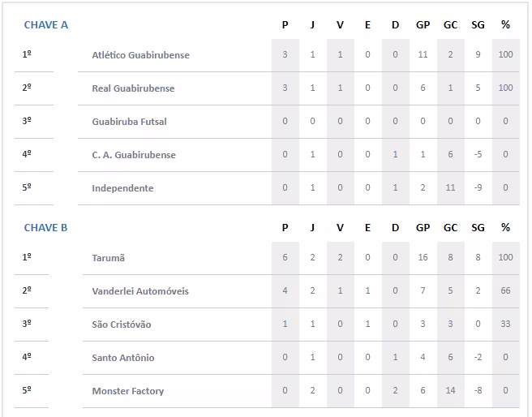Select the Vanderlei Automóveis team

pos(140,291)
